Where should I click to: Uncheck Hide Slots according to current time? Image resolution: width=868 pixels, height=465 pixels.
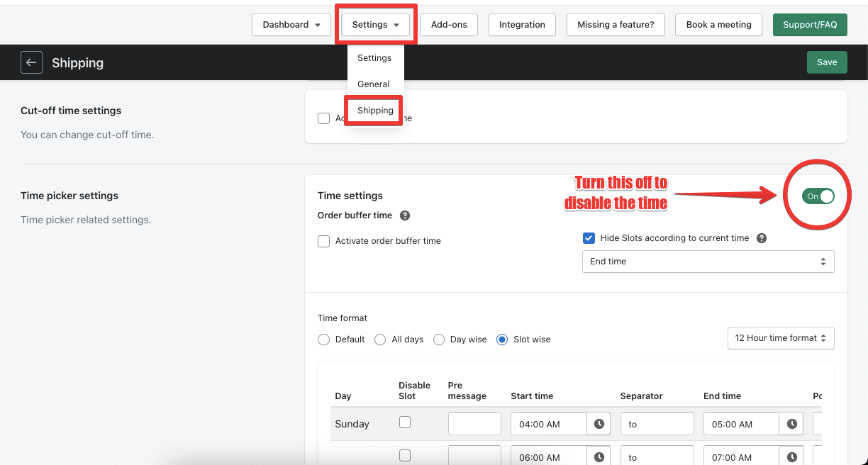pos(589,237)
